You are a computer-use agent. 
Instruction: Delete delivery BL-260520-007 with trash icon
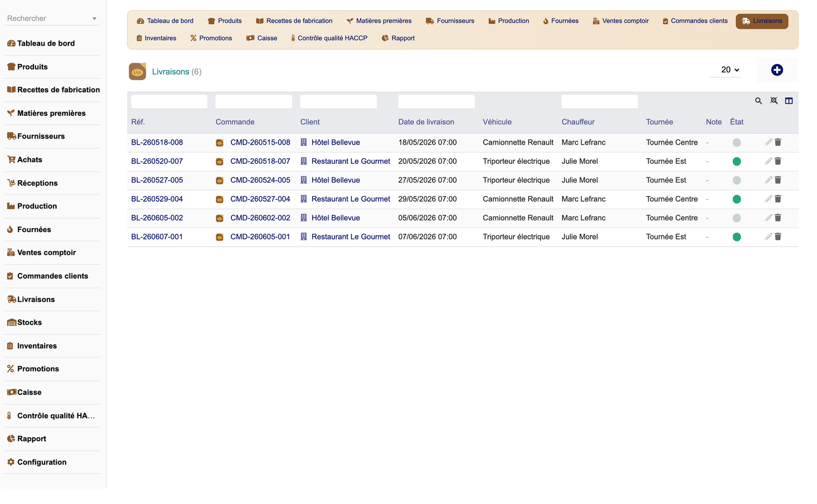pyautogui.click(x=778, y=161)
